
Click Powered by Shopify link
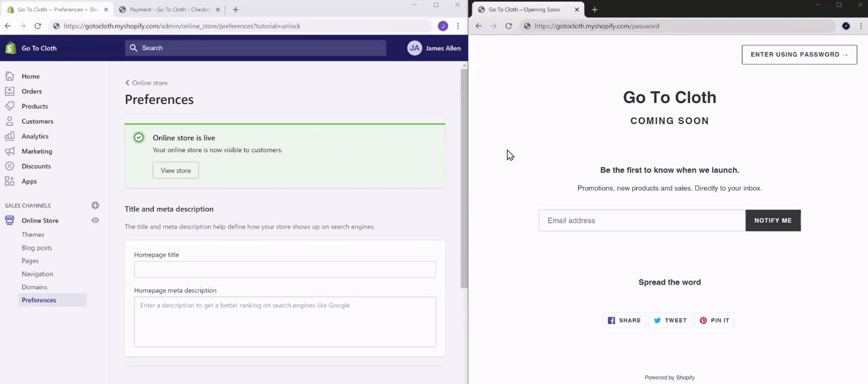point(670,378)
